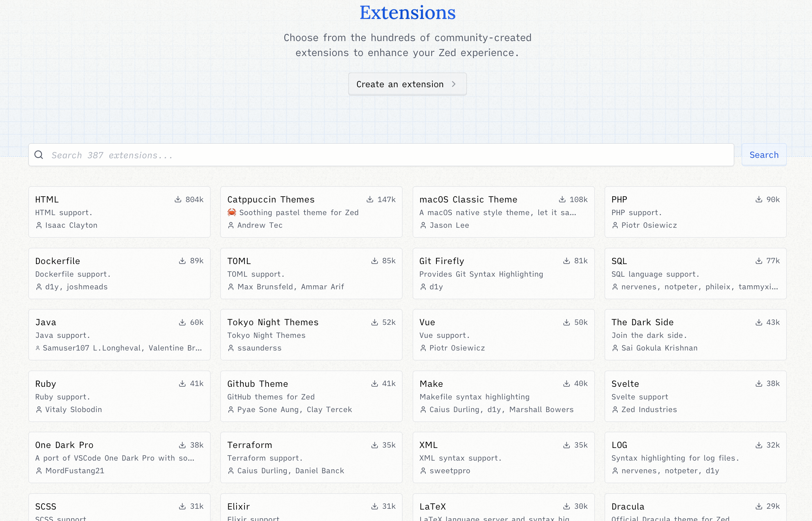
Task: Choose the Terraform extension title
Action: [x=250, y=445]
